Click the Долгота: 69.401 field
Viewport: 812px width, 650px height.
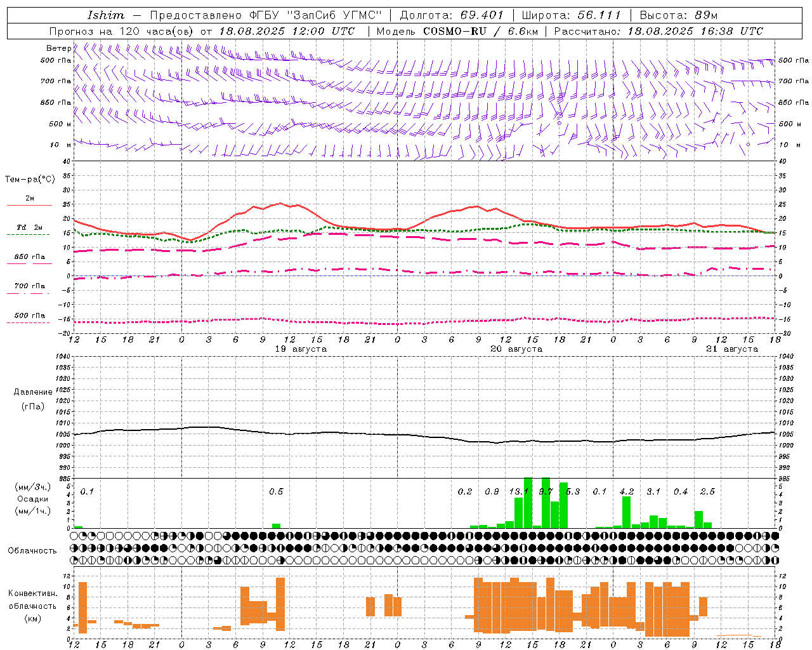tap(452, 15)
